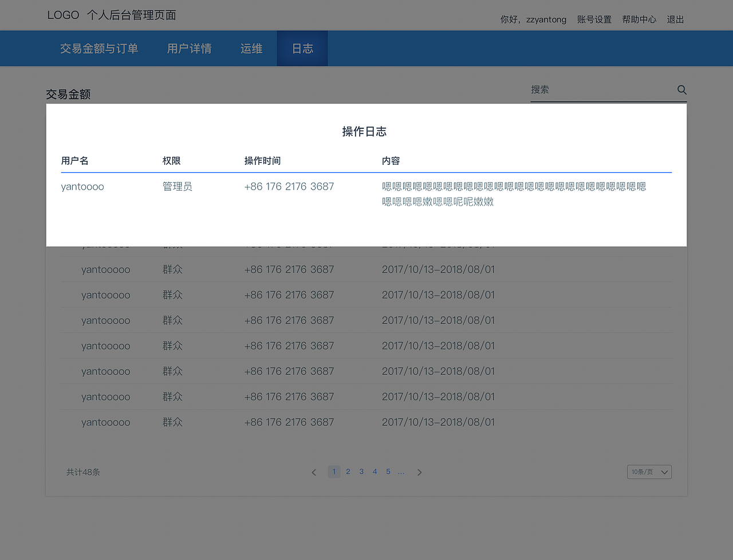
Task: Click the pagination ellipsis for more pages
Action: pos(401,472)
